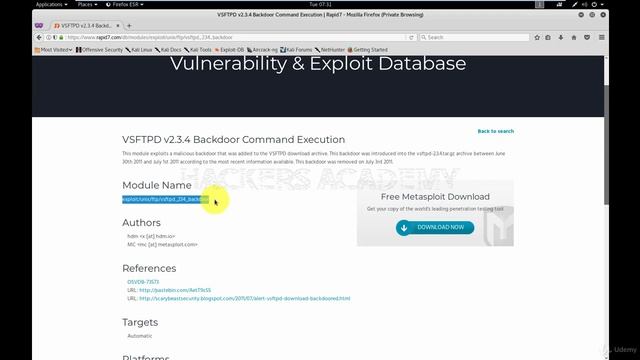
Task: Open the Places menu
Action: point(87,4)
